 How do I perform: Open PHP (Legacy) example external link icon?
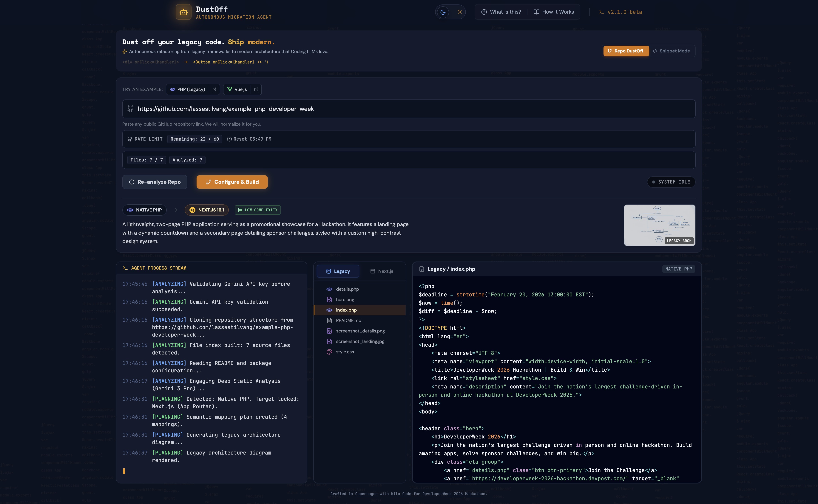pos(214,89)
